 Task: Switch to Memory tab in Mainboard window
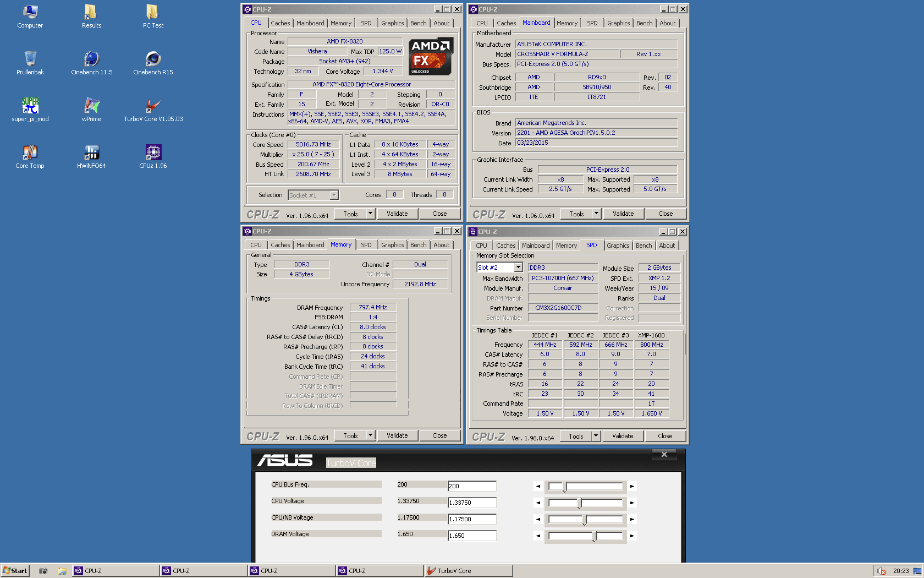567,23
